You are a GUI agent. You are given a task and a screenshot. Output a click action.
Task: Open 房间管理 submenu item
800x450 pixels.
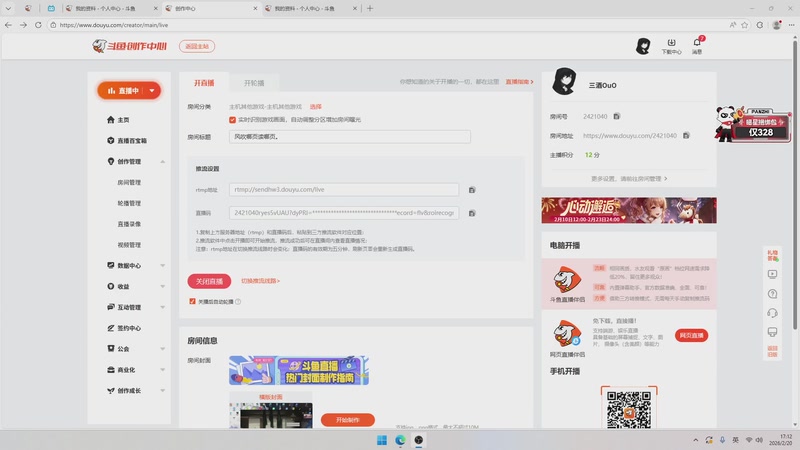coord(129,182)
